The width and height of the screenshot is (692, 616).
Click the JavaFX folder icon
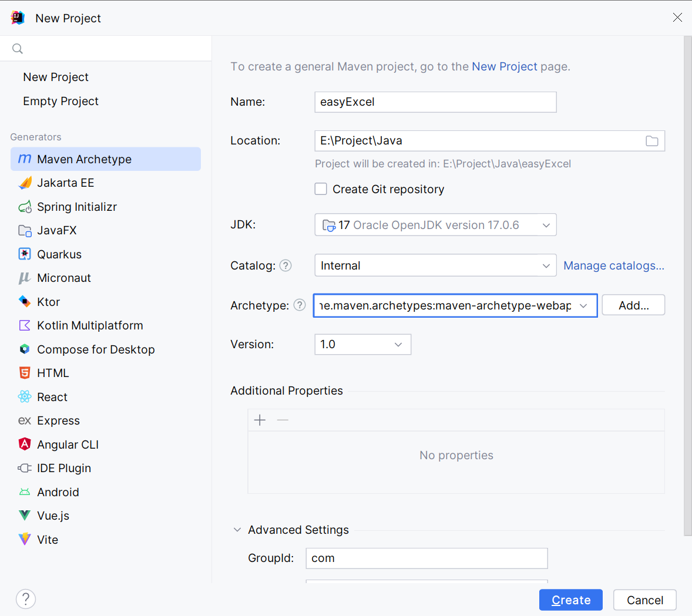25,230
